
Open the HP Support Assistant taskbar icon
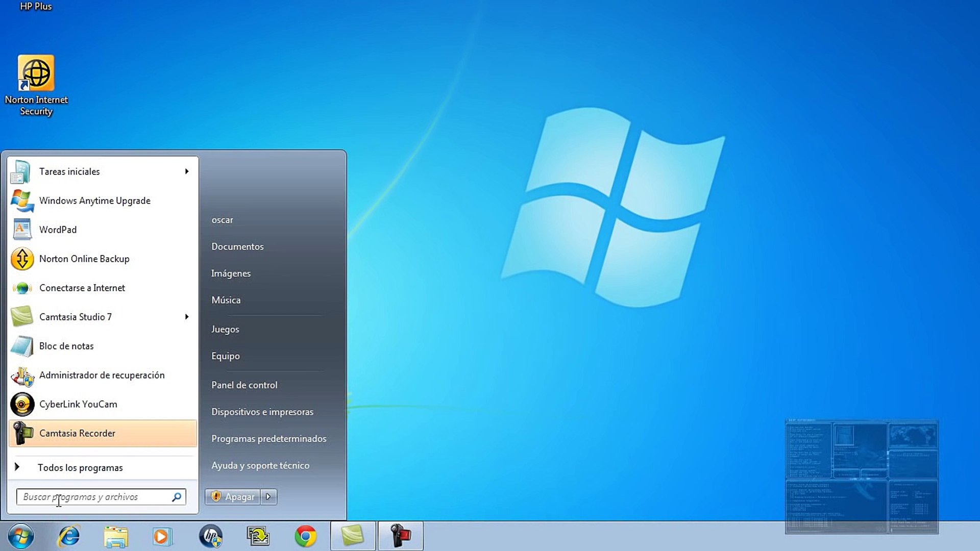point(210,536)
